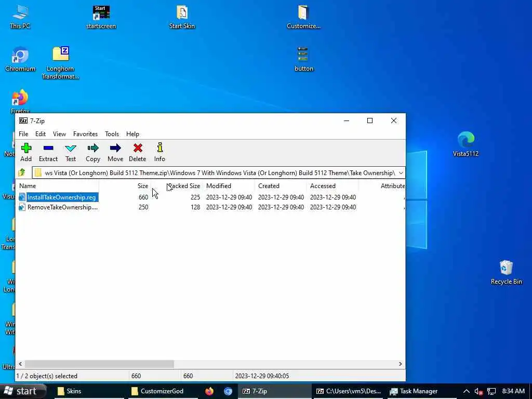Sort files by Name column
Screen dimensions: 532x399
pos(58,186)
